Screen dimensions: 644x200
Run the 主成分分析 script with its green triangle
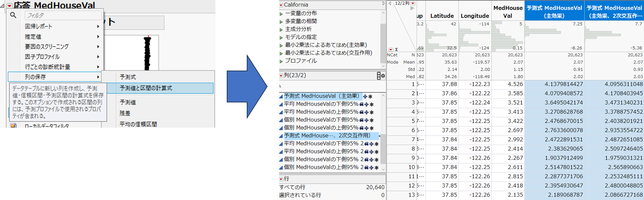pyautogui.click(x=281, y=30)
